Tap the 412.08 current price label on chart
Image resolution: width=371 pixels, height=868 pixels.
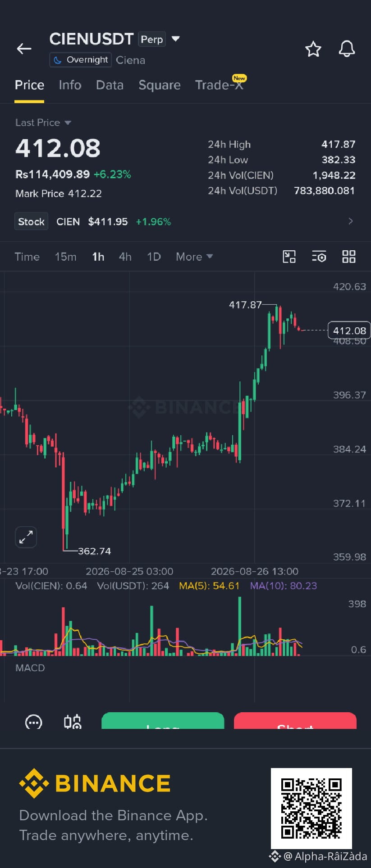pyautogui.click(x=349, y=330)
